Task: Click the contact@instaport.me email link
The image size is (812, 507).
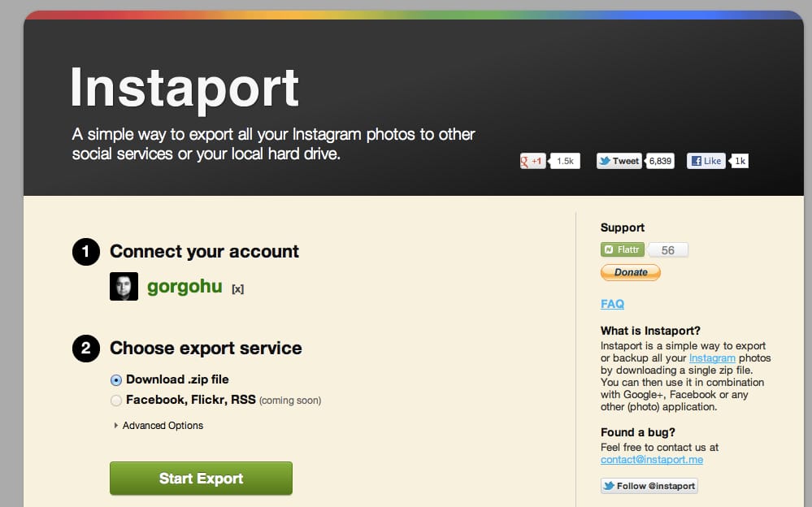Action: click(x=652, y=459)
